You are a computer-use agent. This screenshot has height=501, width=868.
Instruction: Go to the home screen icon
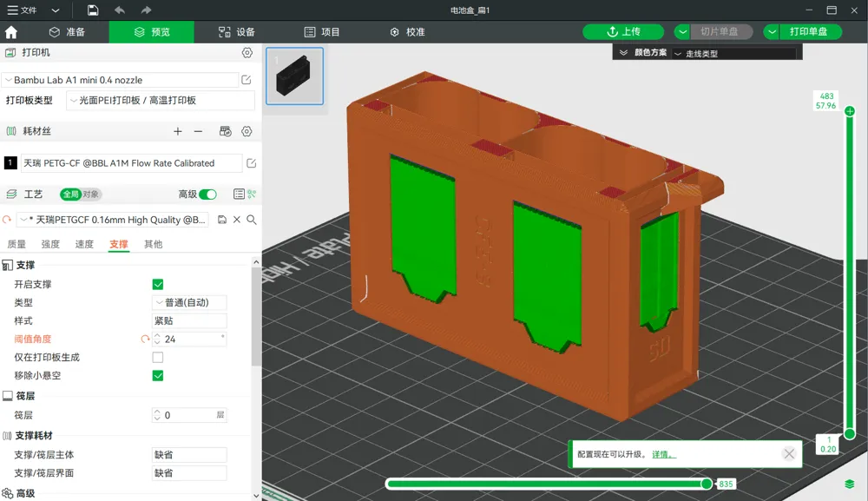[x=11, y=32]
